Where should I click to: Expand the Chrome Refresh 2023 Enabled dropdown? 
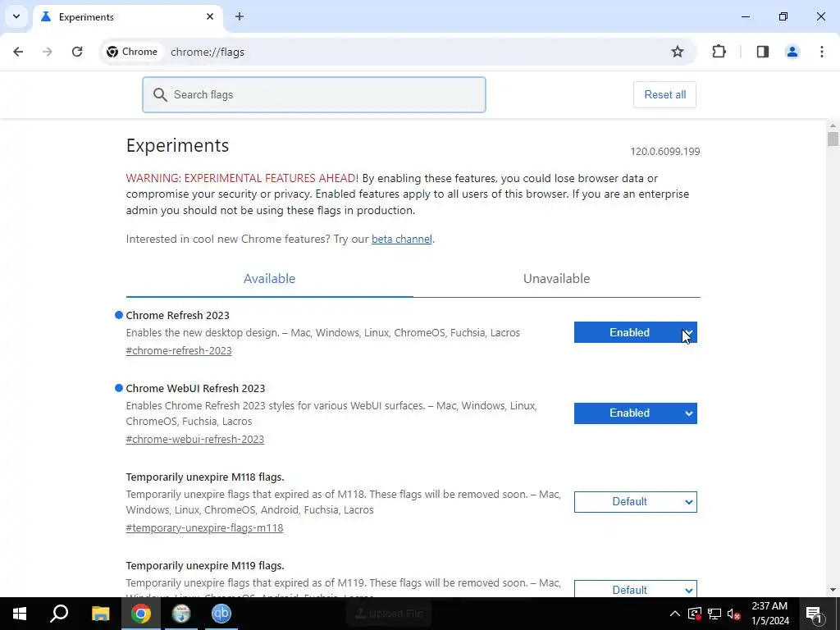click(636, 332)
